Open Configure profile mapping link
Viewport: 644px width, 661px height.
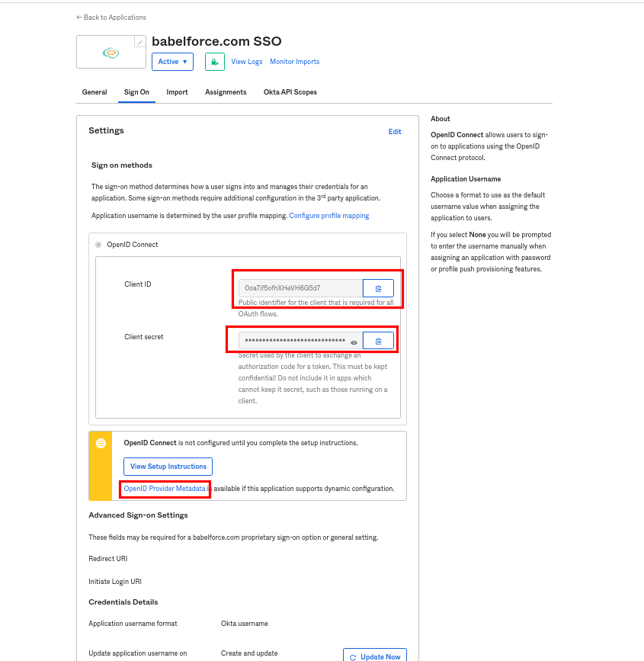[x=328, y=216]
